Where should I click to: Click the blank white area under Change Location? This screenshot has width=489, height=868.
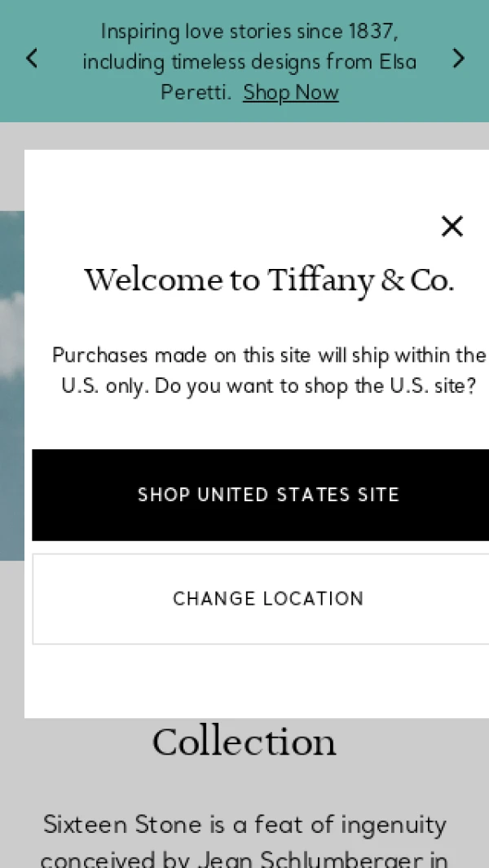261,681
